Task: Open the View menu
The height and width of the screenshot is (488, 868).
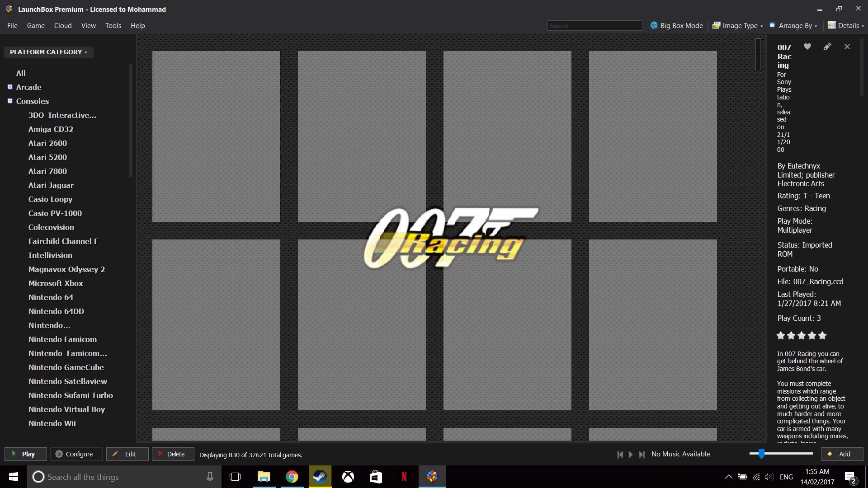Action: (x=88, y=26)
